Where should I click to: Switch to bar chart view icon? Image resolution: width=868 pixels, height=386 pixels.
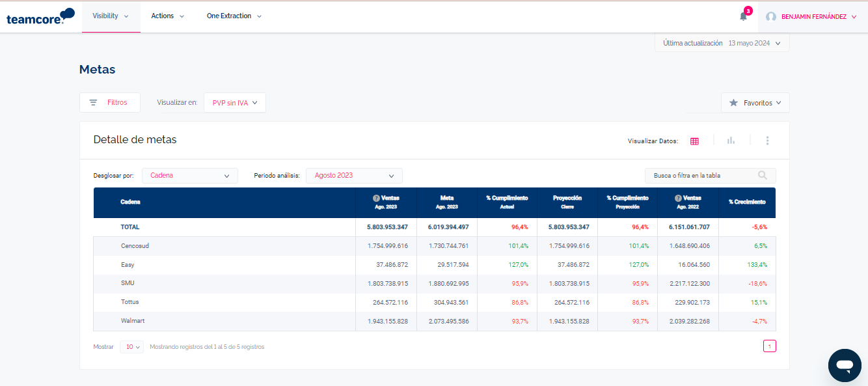tap(731, 141)
